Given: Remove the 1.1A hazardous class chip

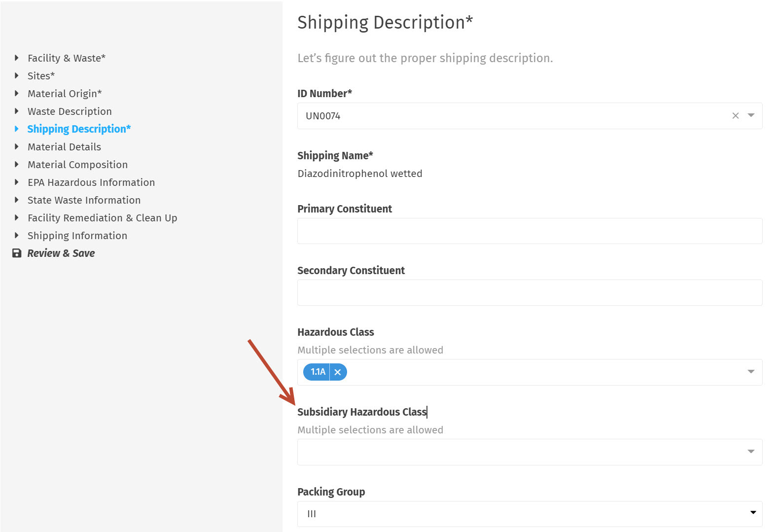Looking at the screenshot, I should tap(338, 372).
